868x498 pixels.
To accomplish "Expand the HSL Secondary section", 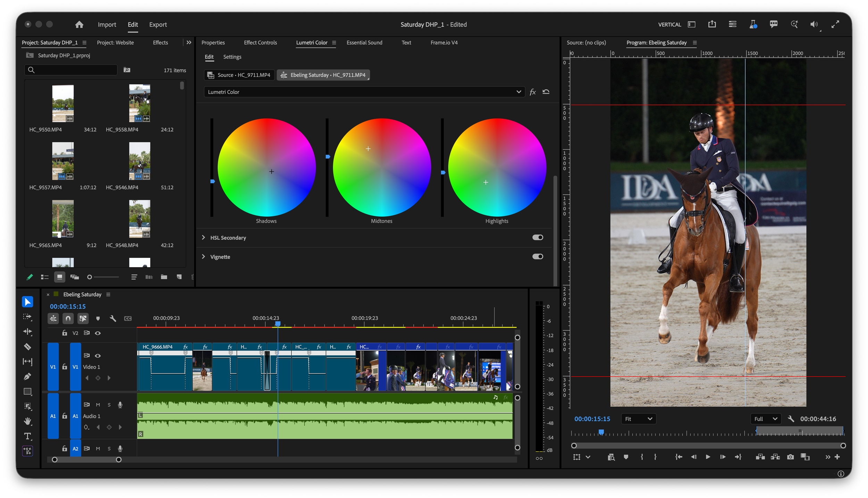I will (x=203, y=237).
